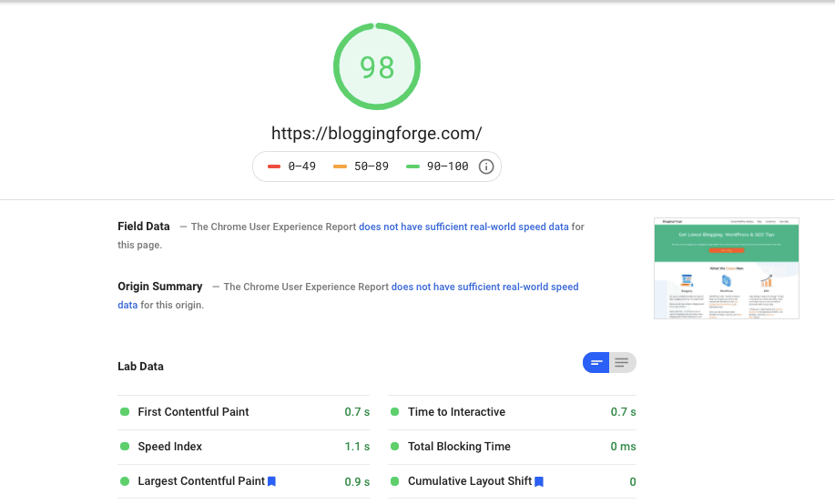The image size is (835, 504).
Task: Click the First Contentful Paint 0.7 s value
Action: (x=357, y=412)
